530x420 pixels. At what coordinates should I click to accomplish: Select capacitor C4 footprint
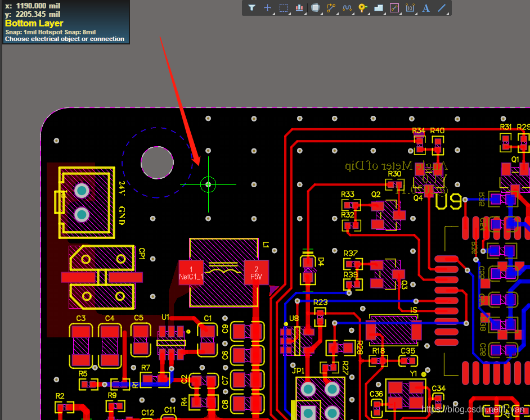pos(110,346)
